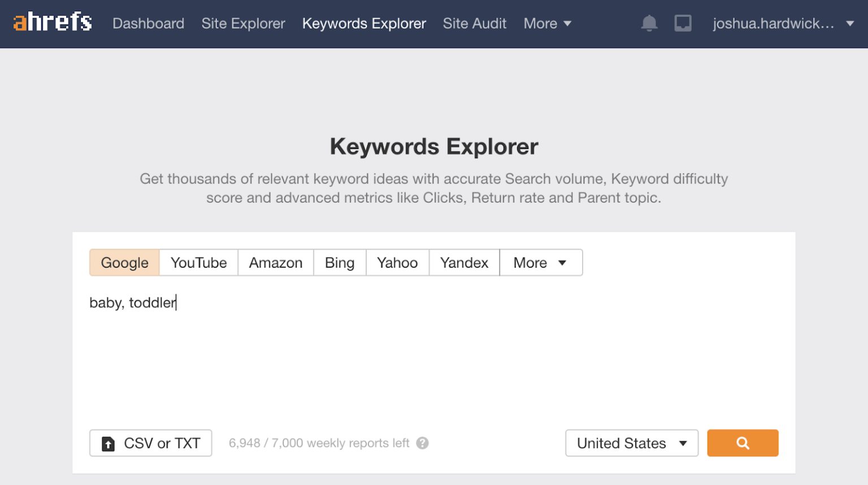Viewport: 868px width, 485px height.
Task: Select the YouTube search engine tab
Action: [198, 263]
